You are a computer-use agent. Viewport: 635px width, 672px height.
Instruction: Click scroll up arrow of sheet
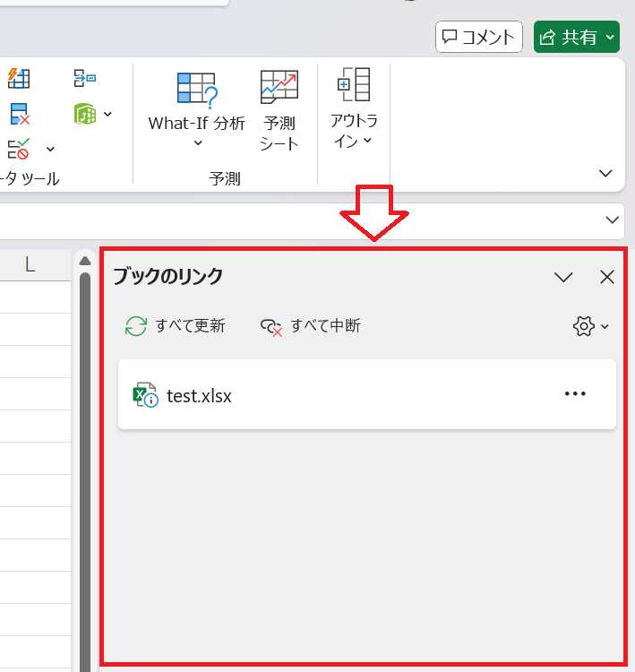pyautogui.click(x=85, y=261)
